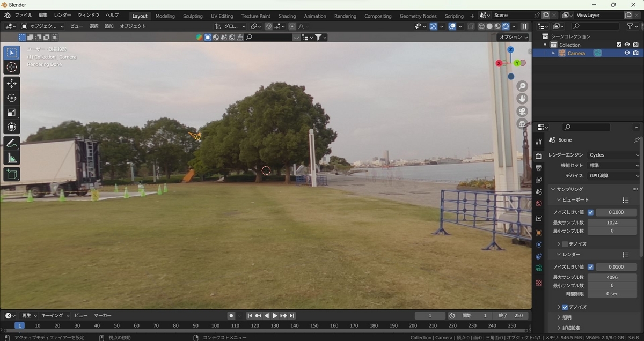Select the Transform tool
The height and width of the screenshot is (341, 644).
click(11, 127)
